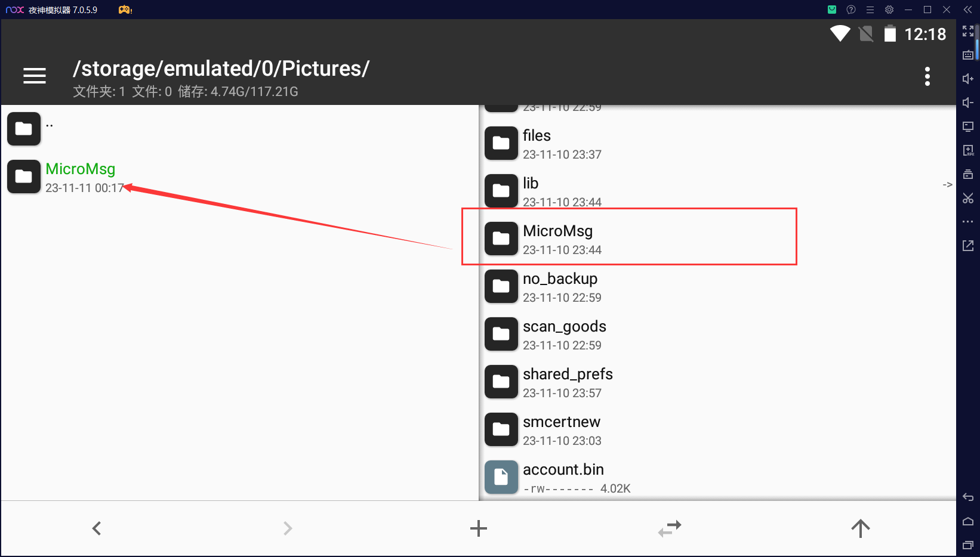Click Nox screen display icon in sidebar
980x557 pixels.
coord(968,126)
